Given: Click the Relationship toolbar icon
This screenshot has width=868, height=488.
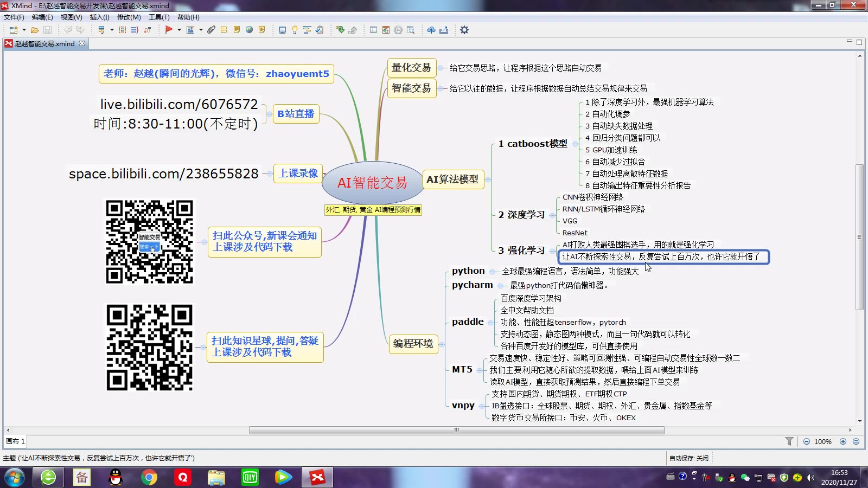Looking at the screenshot, I should (x=147, y=30).
